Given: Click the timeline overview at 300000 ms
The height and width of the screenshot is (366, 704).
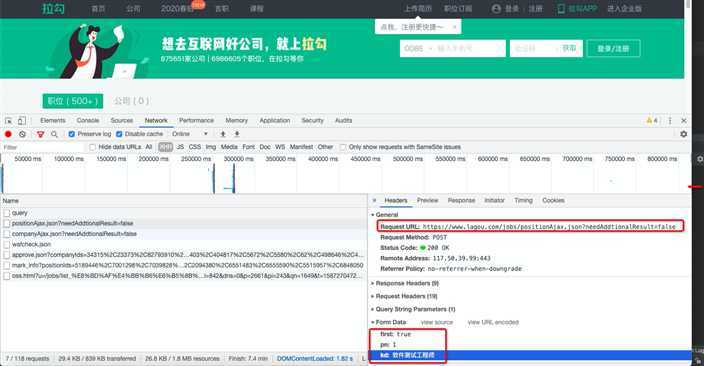Looking at the screenshot, I should tap(238, 159).
